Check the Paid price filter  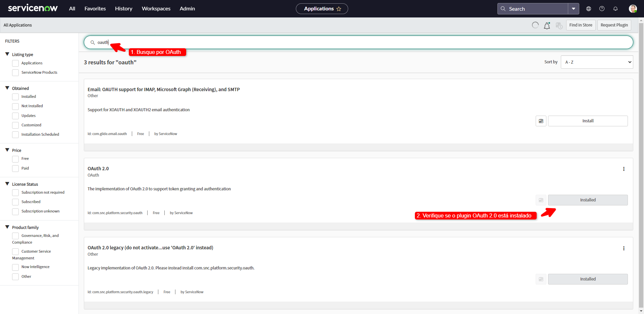click(x=15, y=169)
